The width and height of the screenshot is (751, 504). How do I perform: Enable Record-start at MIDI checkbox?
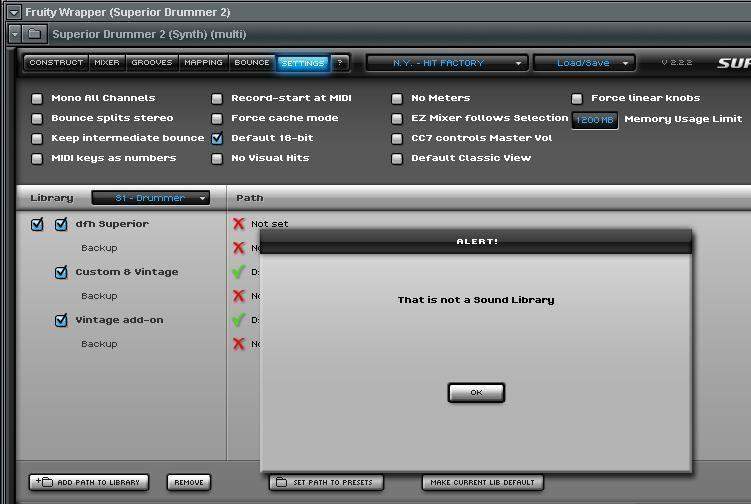coord(217,98)
